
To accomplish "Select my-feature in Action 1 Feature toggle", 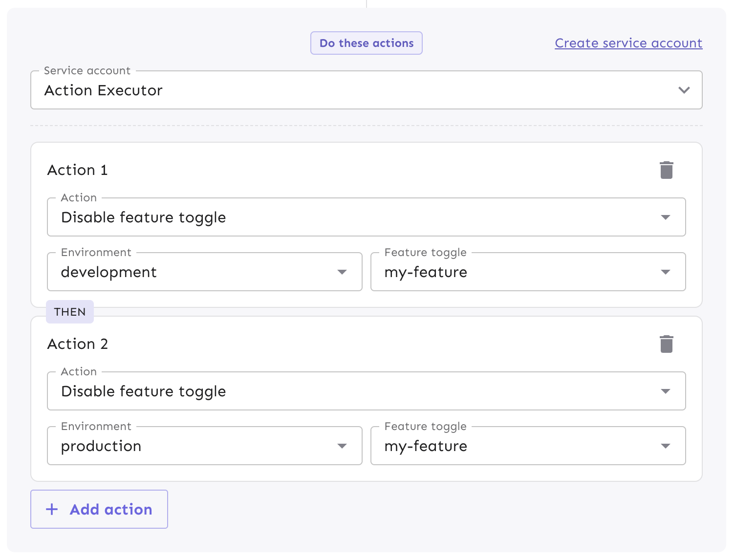I will click(x=528, y=272).
